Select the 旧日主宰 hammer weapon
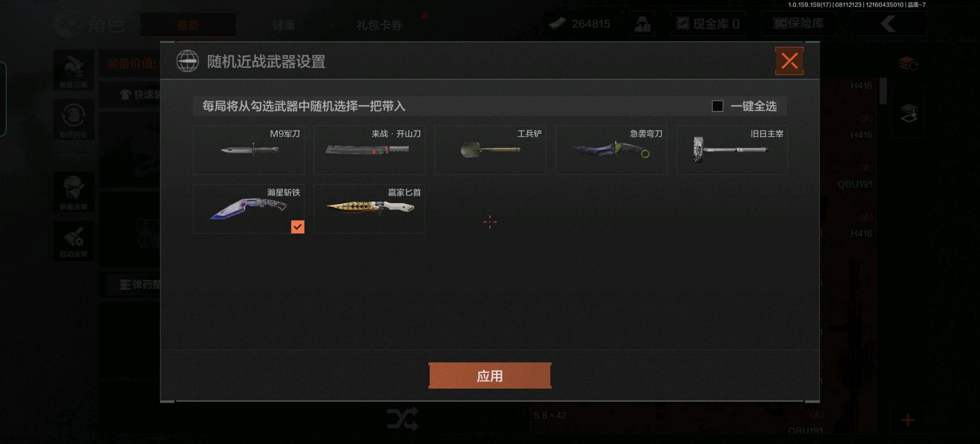The height and width of the screenshot is (444, 980). [x=732, y=150]
